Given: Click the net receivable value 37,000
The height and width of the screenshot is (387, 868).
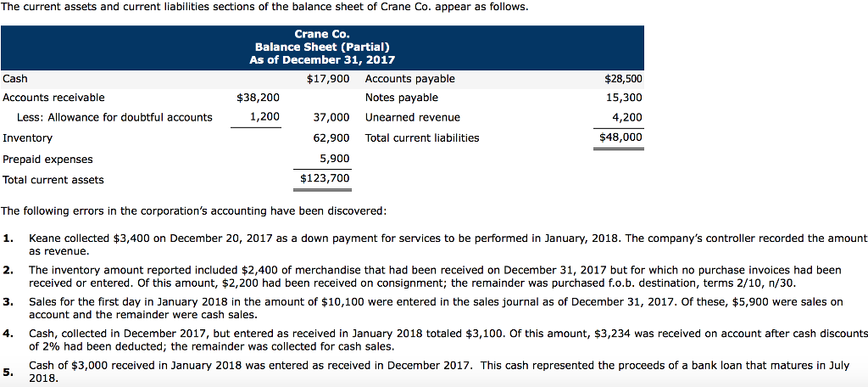Looking at the screenshot, I should (x=331, y=117).
